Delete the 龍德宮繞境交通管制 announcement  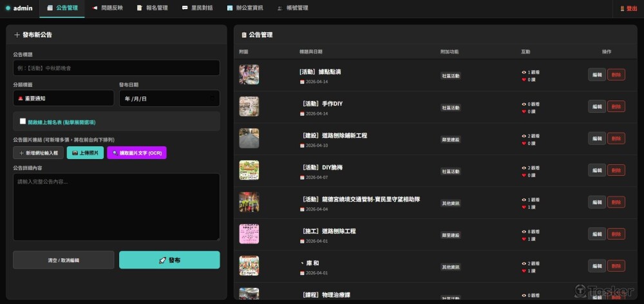coord(616,202)
